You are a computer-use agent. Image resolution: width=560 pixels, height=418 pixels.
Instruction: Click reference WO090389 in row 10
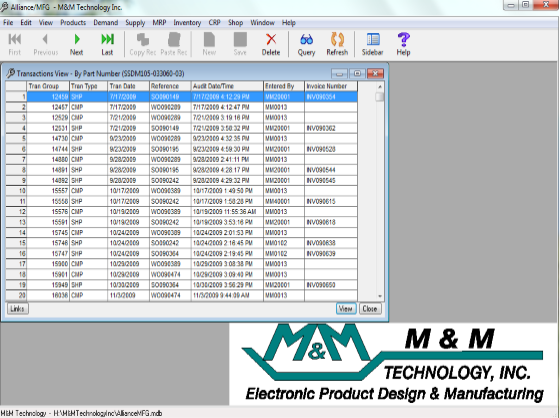(x=170, y=191)
